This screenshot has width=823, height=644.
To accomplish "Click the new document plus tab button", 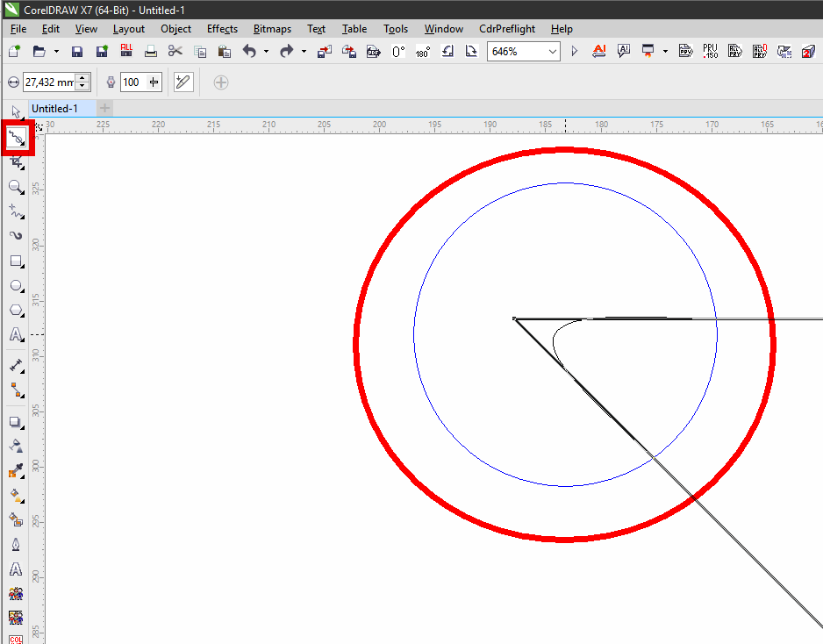I will click(x=105, y=108).
